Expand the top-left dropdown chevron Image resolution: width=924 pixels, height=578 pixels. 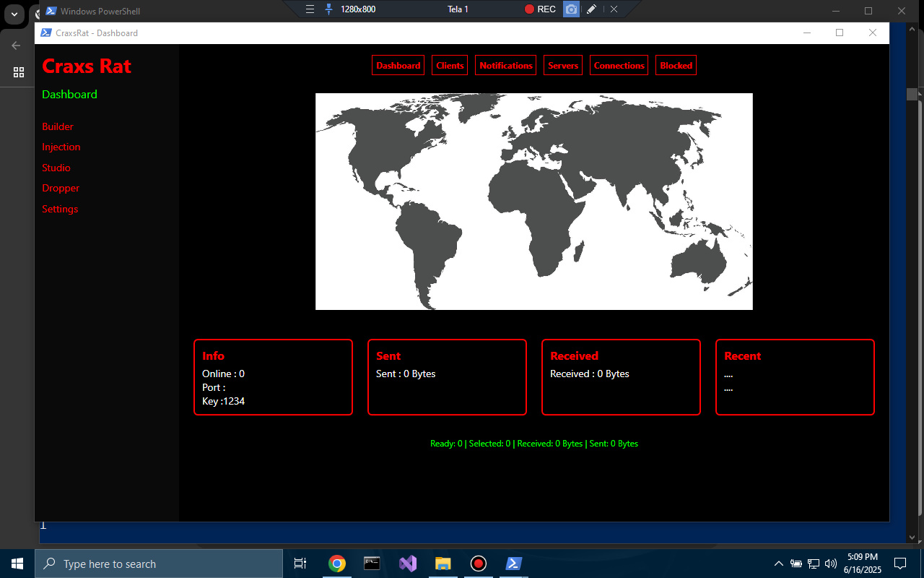coord(13,14)
